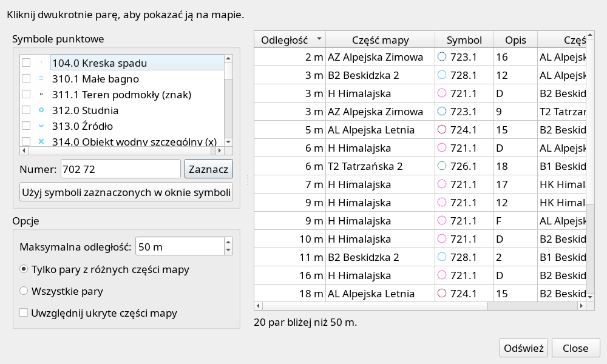The image size is (607, 364).
Task: Sort by the Opis column header
Action: coord(515,40)
